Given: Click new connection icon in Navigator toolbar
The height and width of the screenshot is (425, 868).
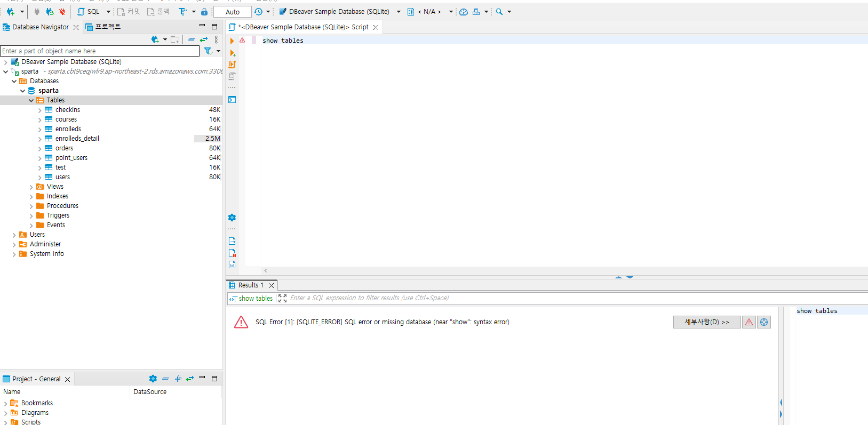Looking at the screenshot, I should [155, 39].
